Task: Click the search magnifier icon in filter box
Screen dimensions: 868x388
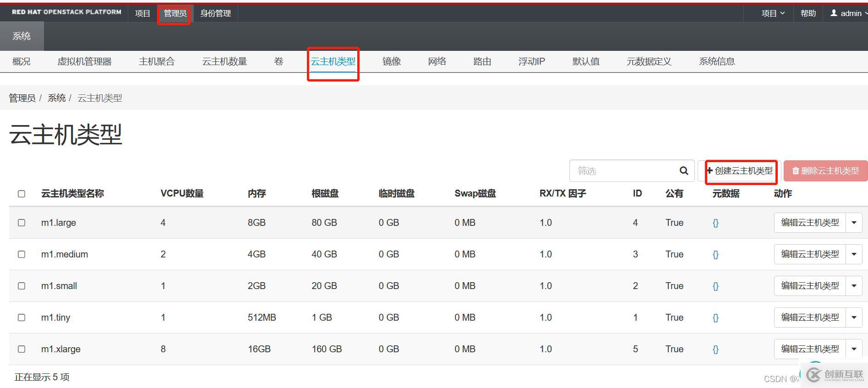Action: click(683, 171)
